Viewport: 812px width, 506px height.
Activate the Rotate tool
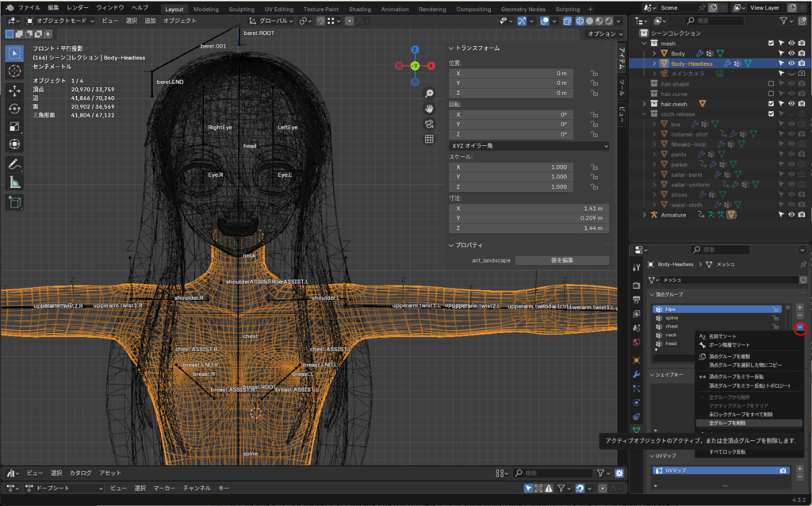pyautogui.click(x=14, y=108)
